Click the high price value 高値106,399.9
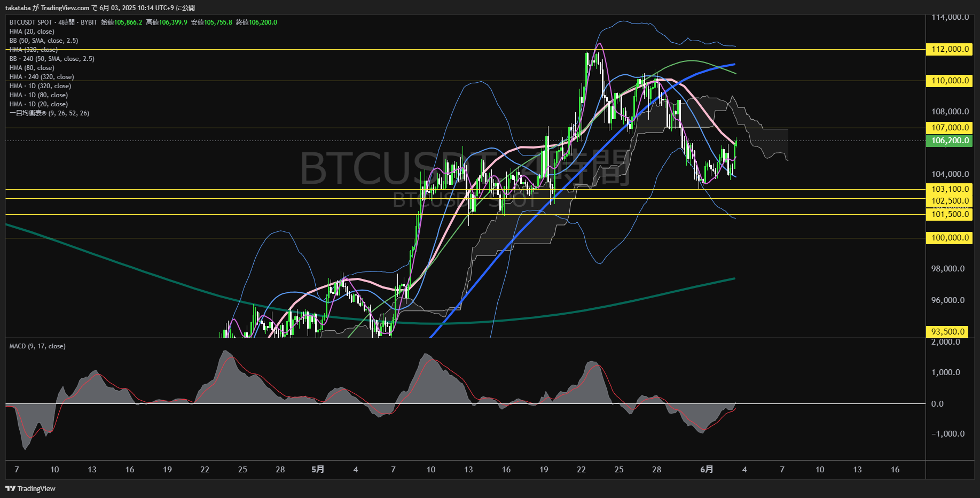This screenshot has height=498, width=980. tap(167, 22)
